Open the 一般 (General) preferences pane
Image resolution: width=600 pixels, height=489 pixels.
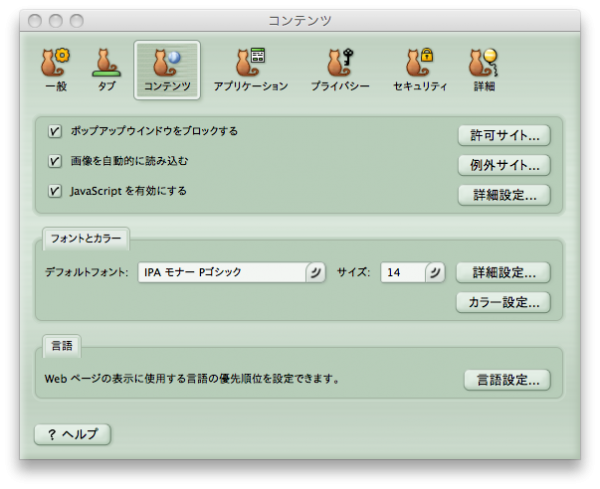pyautogui.click(x=56, y=70)
